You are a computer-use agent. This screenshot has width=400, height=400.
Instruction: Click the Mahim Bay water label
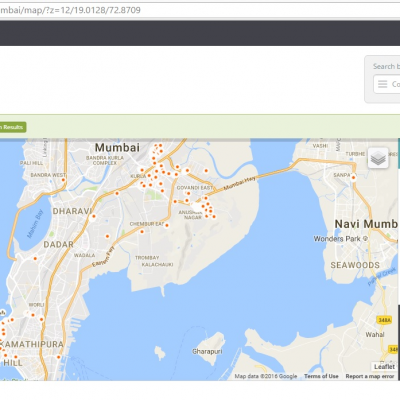click(x=35, y=224)
